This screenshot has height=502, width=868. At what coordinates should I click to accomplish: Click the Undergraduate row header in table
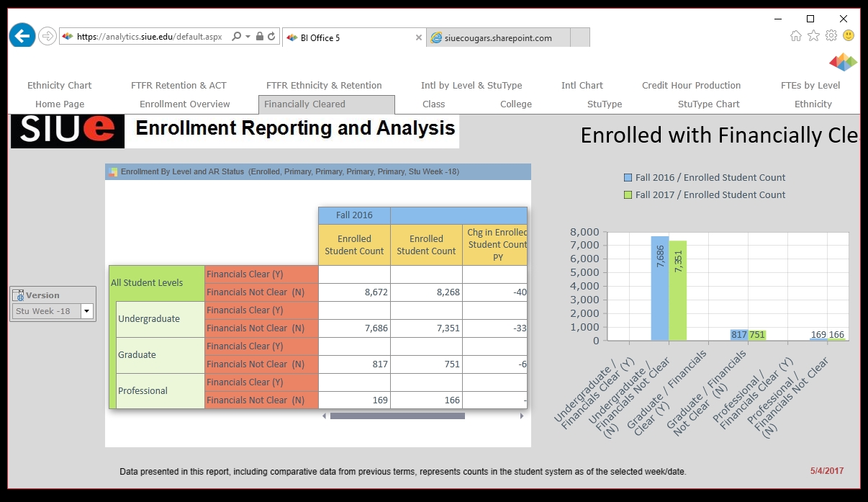[149, 319]
